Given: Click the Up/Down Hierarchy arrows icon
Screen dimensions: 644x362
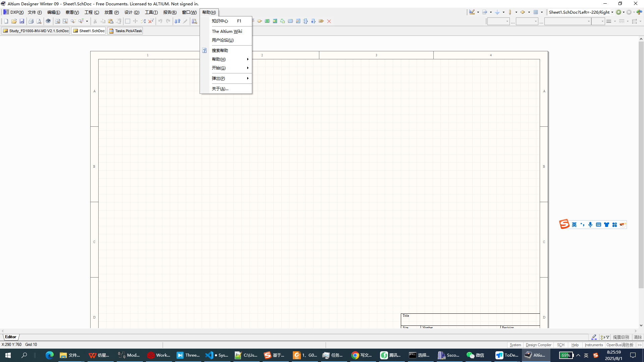Looking at the screenshot, I should coord(177,21).
